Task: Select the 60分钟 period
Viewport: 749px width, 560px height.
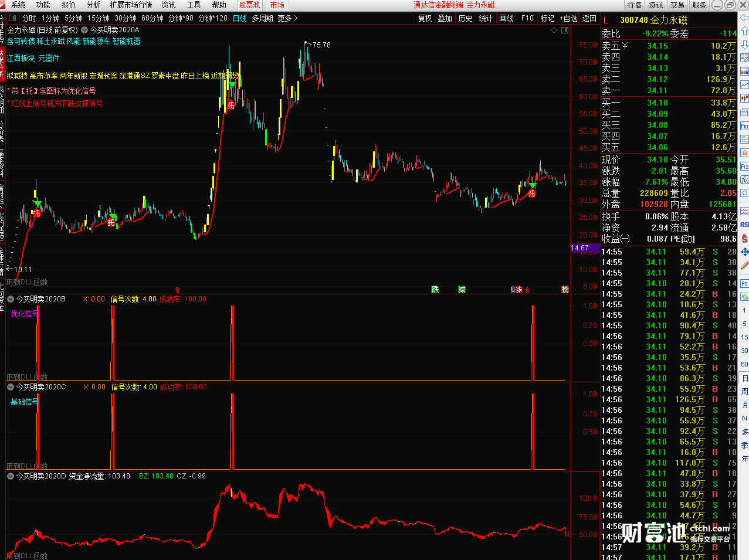Action: coord(152,18)
